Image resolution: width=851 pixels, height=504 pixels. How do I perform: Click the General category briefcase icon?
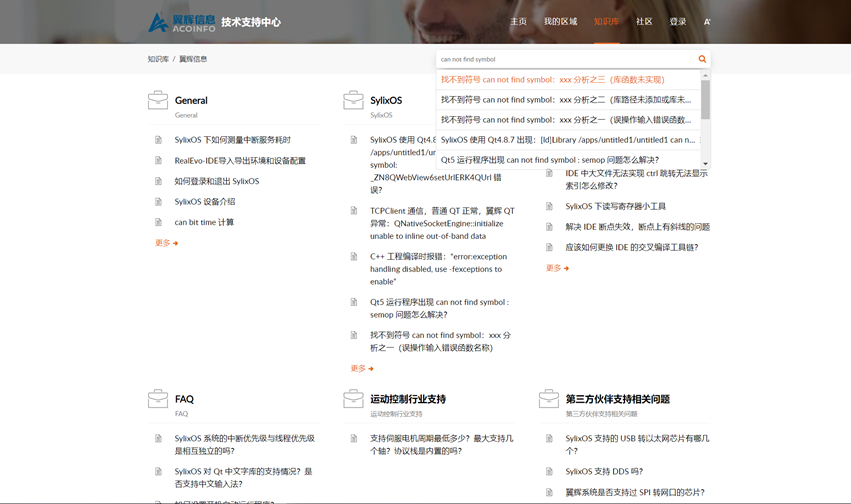pos(158,100)
